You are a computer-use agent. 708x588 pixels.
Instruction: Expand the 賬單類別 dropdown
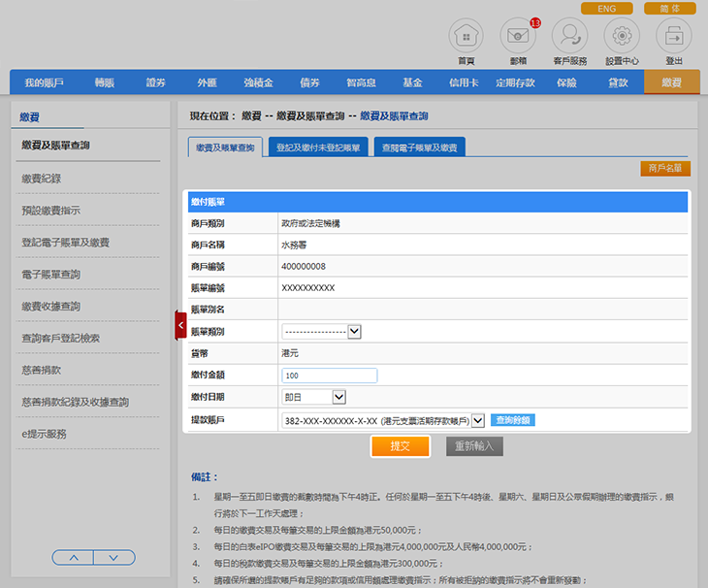click(x=354, y=332)
